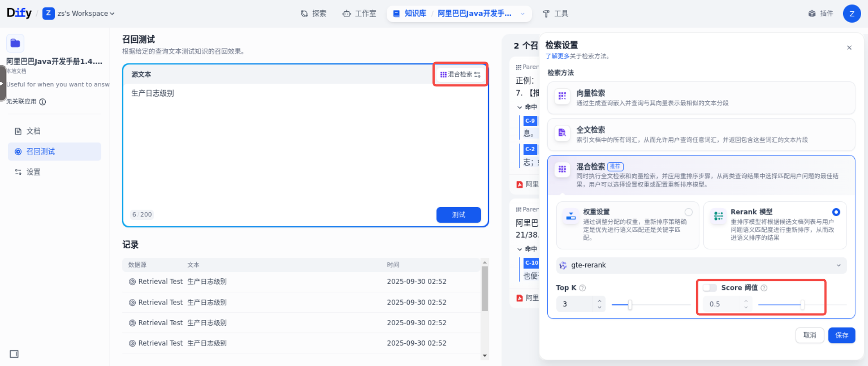Click the 向量检索 icon
The image size is (868, 366).
tap(562, 96)
